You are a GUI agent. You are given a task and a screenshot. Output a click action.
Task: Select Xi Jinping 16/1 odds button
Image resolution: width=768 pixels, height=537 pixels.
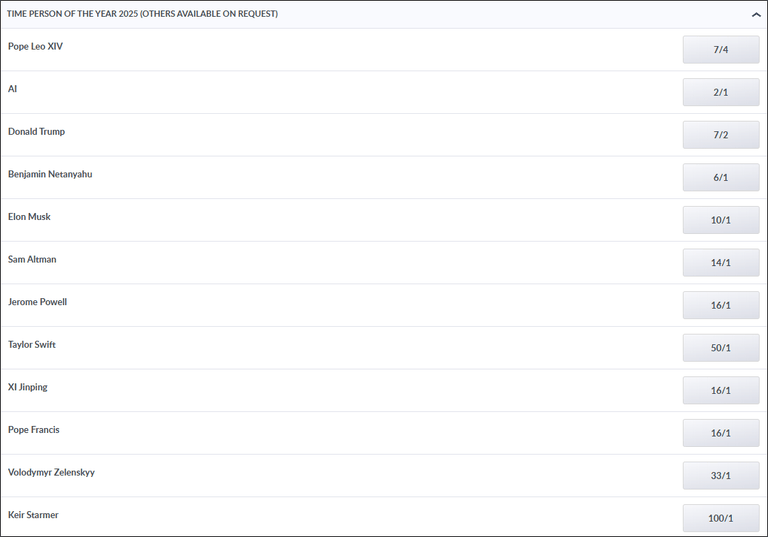[x=721, y=390]
